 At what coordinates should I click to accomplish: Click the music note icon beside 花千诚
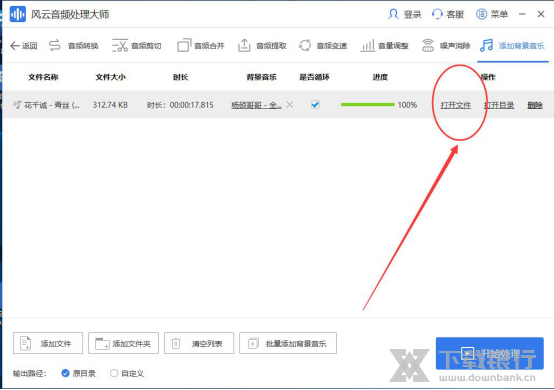17,105
